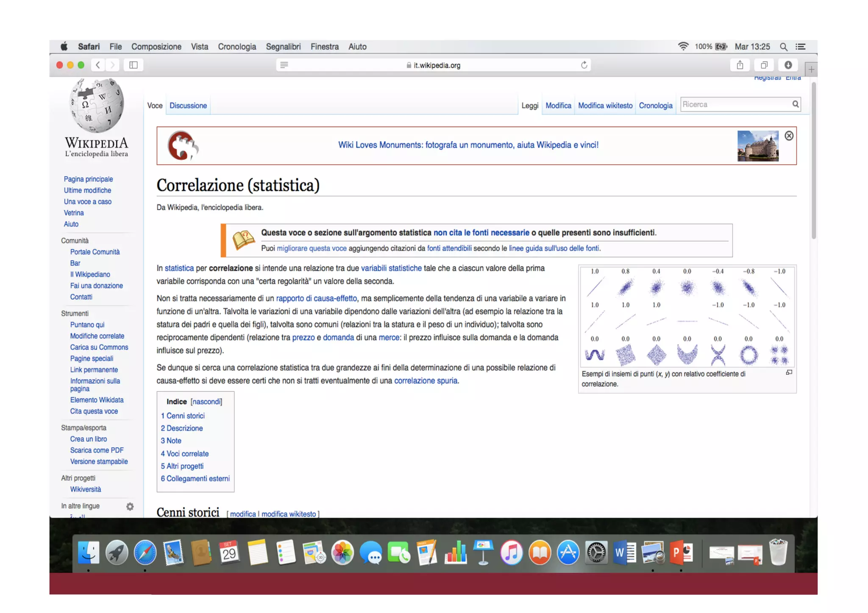This screenshot has height=613, width=868.
Task: Click the reload page icon
Action: coord(584,65)
